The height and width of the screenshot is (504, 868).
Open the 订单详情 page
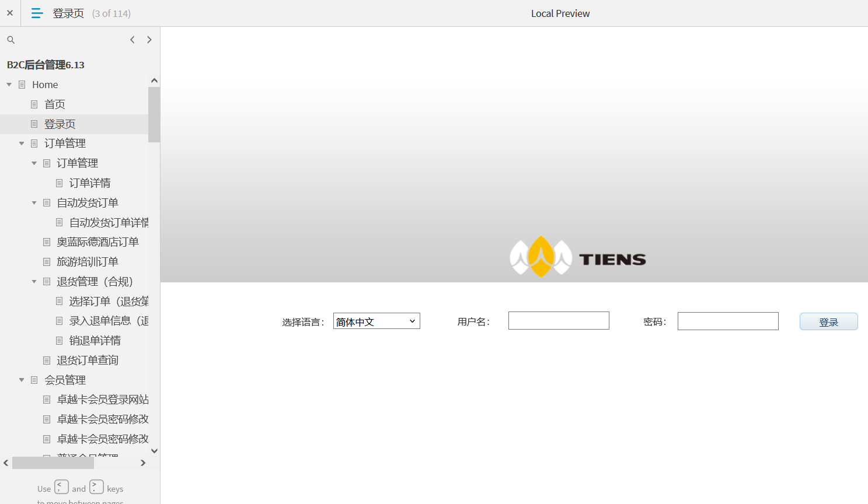[90, 183]
